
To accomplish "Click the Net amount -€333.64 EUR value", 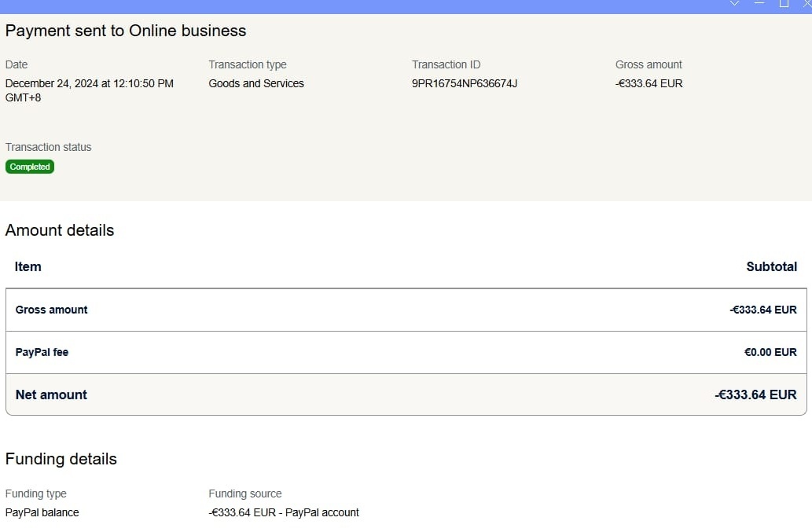I will click(x=755, y=394).
